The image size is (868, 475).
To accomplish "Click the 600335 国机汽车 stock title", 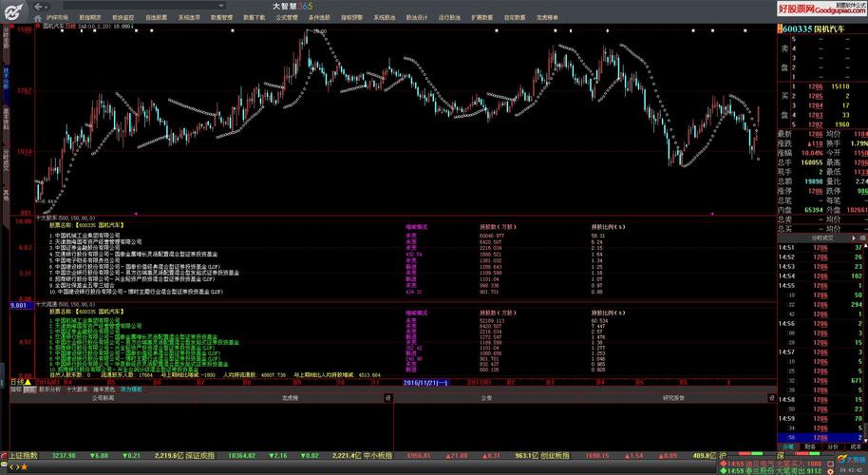I will pos(814,28).
